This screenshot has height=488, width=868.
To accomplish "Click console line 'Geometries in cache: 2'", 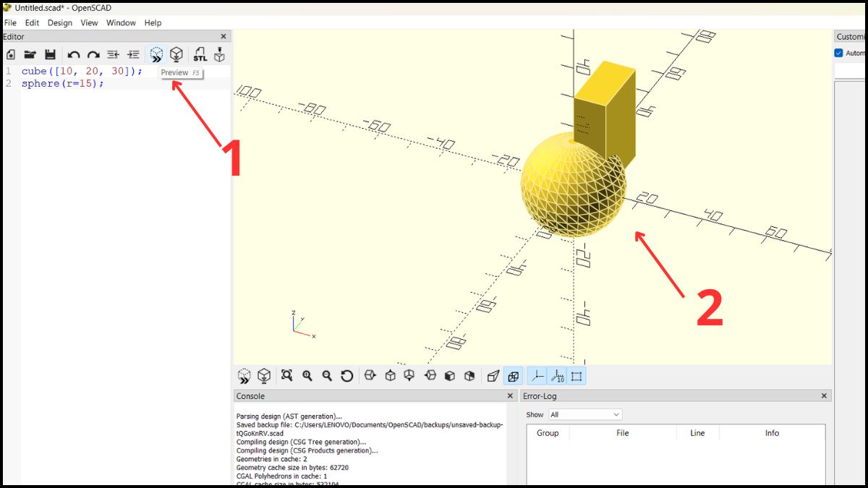I will [272, 459].
